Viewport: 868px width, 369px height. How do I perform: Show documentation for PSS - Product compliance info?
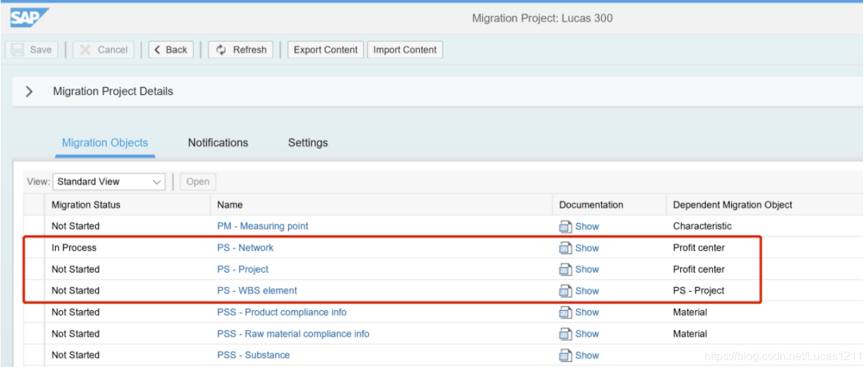587,312
